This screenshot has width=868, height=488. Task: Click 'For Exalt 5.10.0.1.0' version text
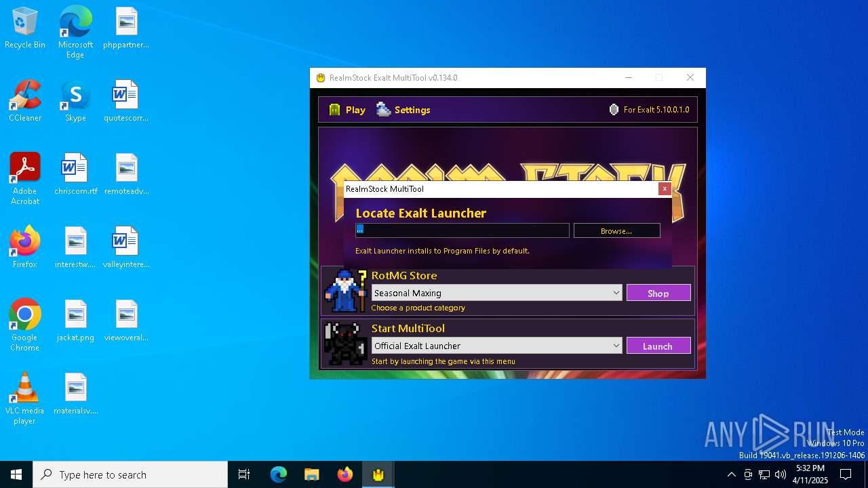pos(656,110)
